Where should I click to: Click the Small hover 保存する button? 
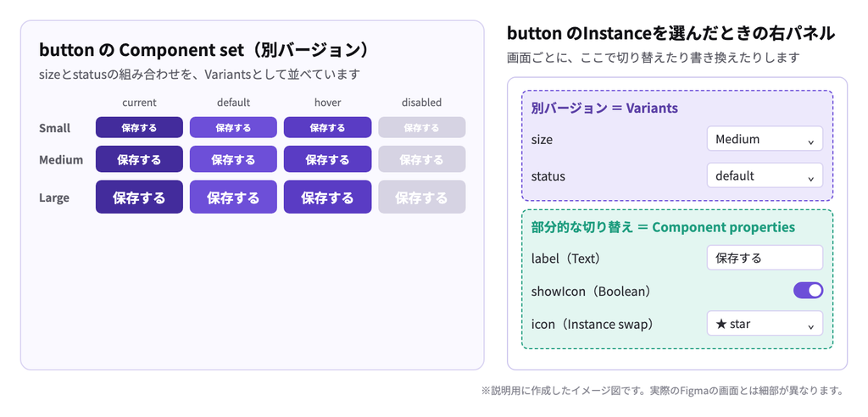tap(327, 127)
